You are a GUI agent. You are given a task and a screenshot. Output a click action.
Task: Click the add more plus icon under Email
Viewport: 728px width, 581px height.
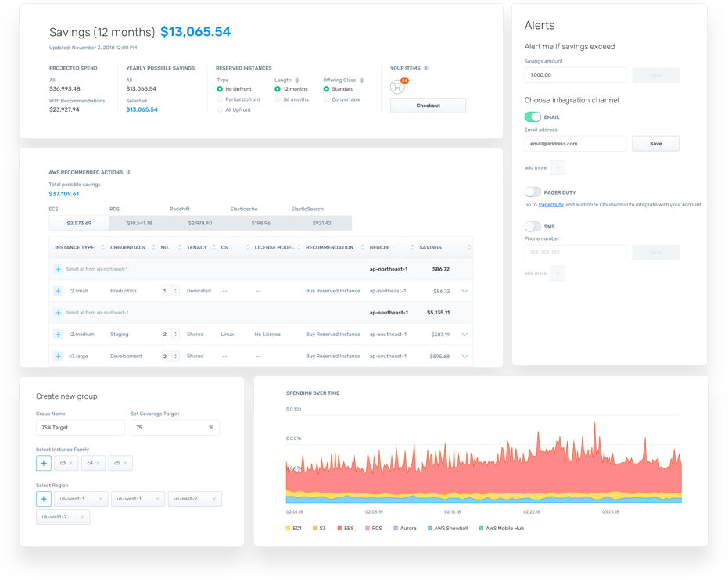tap(556, 167)
